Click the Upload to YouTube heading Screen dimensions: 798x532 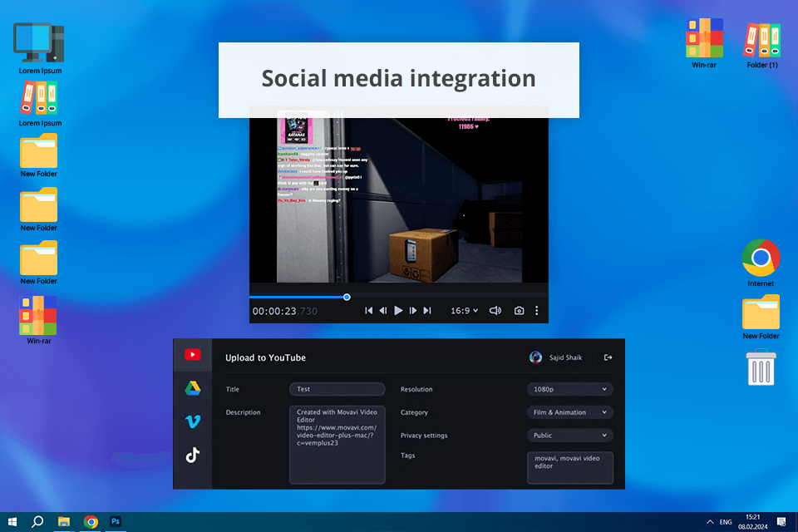coord(266,358)
